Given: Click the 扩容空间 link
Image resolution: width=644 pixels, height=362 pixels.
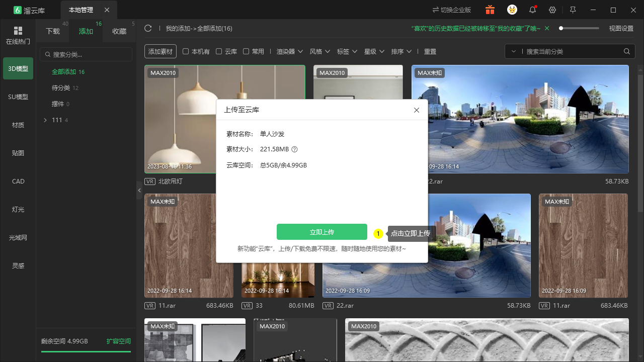Looking at the screenshot, I should [x=119, y=341].
